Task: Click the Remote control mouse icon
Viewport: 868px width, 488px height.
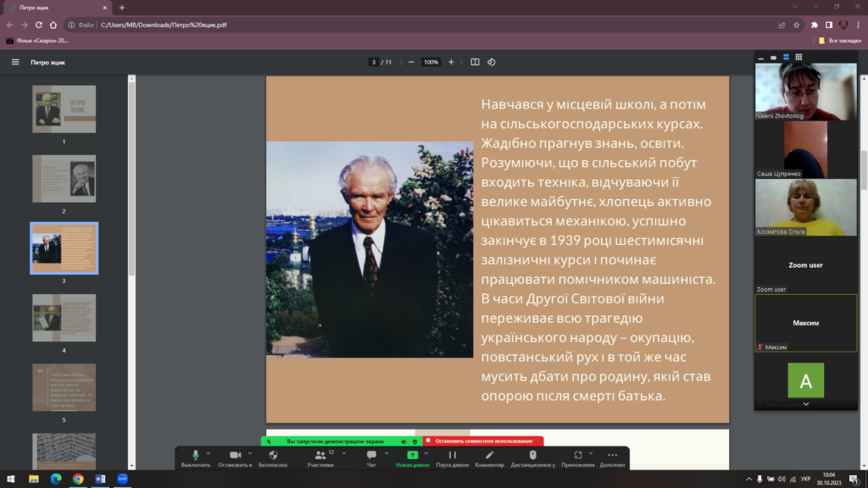Action: tap(534, 456)
